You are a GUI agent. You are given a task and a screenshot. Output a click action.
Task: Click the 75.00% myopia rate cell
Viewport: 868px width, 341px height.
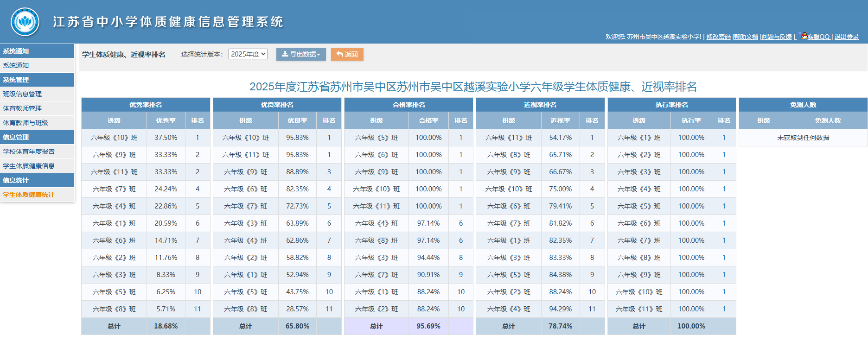tap(561, 189)
